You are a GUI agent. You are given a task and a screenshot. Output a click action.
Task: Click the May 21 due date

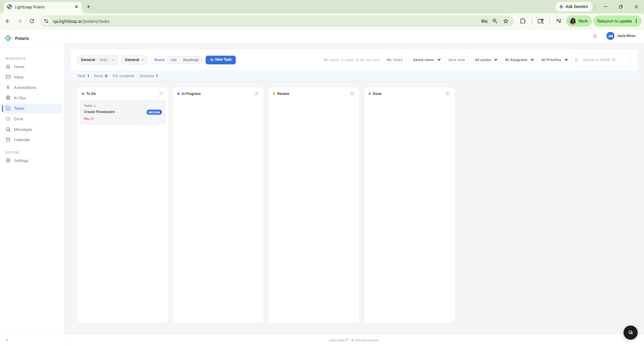pos(89,119)
